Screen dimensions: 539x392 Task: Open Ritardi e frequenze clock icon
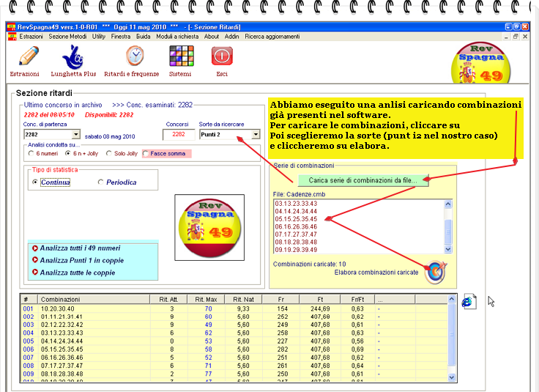click(x=135, y=56)
